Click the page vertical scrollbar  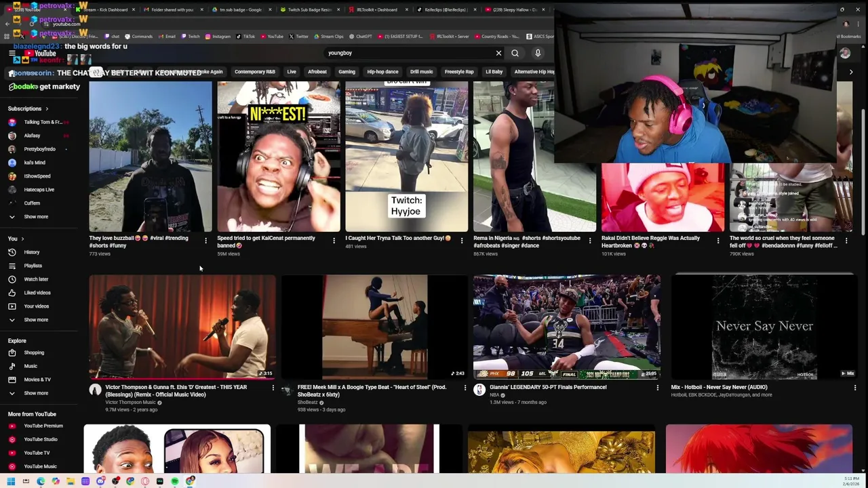tap(863, 173)
